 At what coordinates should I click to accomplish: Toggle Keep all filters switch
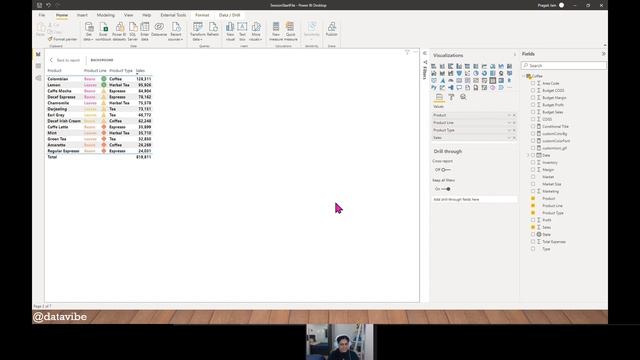pos(445,189)
